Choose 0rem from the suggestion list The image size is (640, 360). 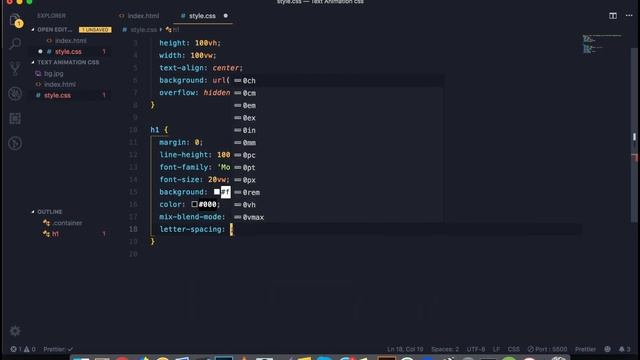338,192
